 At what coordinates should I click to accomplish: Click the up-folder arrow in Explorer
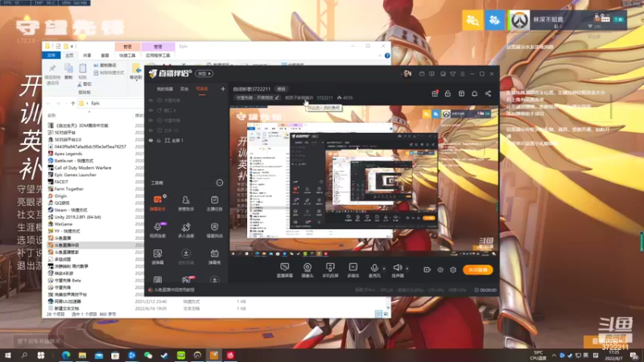click(x=73, y=103)
